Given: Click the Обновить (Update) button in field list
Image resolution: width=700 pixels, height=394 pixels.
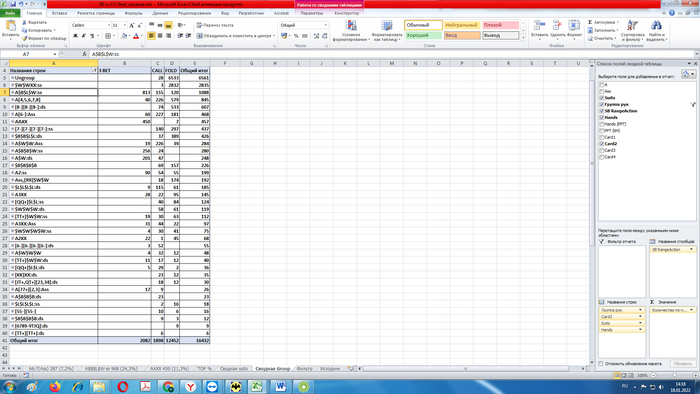Looking at the screenshot, I should pyautogui.click(x=683, y=364).
